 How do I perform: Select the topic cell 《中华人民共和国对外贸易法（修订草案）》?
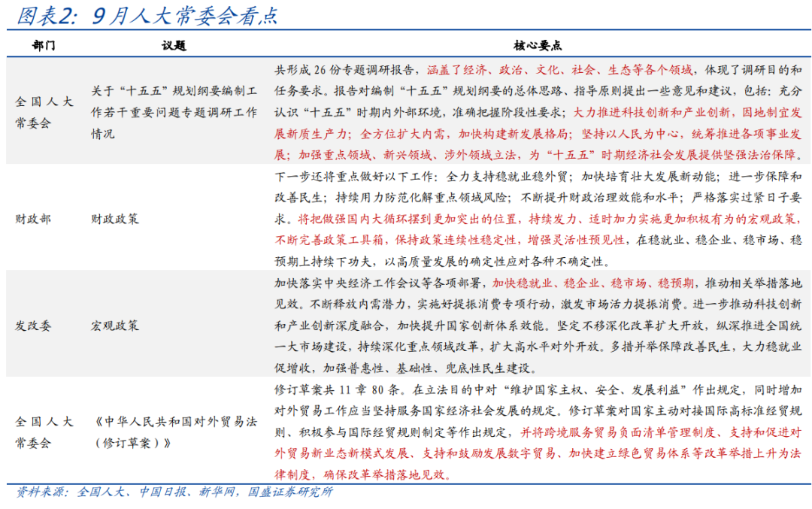coord(174,432)
